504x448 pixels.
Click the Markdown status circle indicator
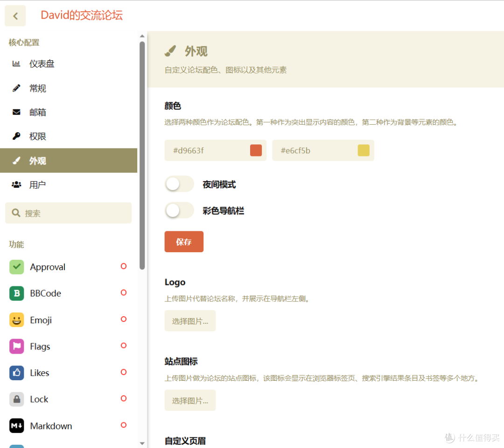[123, 425]
